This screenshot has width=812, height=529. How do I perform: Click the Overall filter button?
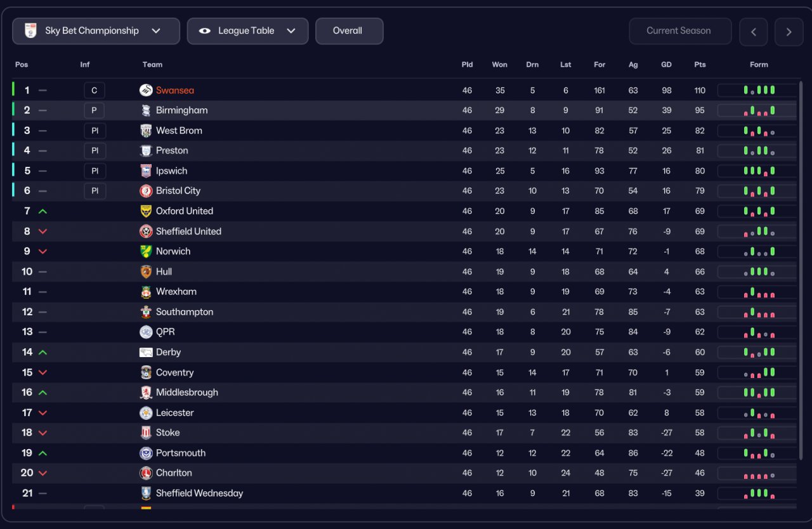[x=348, y=31]
